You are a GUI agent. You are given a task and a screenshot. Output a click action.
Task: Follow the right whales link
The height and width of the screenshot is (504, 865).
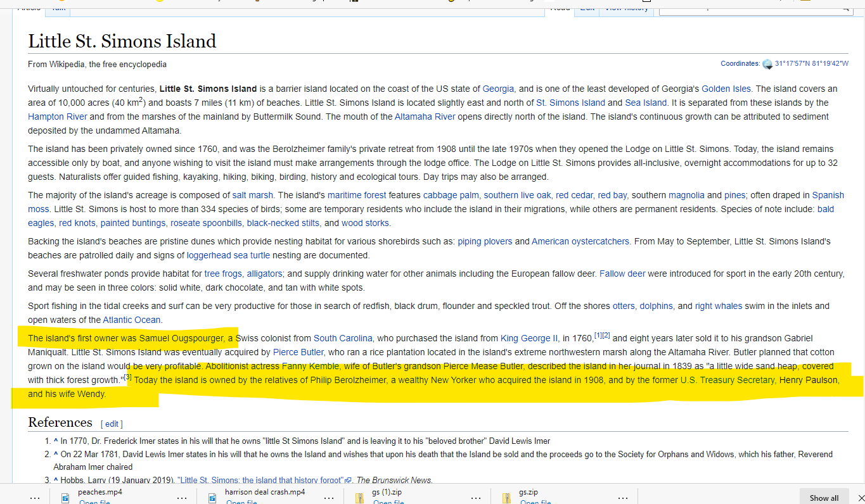pos(719,306)
